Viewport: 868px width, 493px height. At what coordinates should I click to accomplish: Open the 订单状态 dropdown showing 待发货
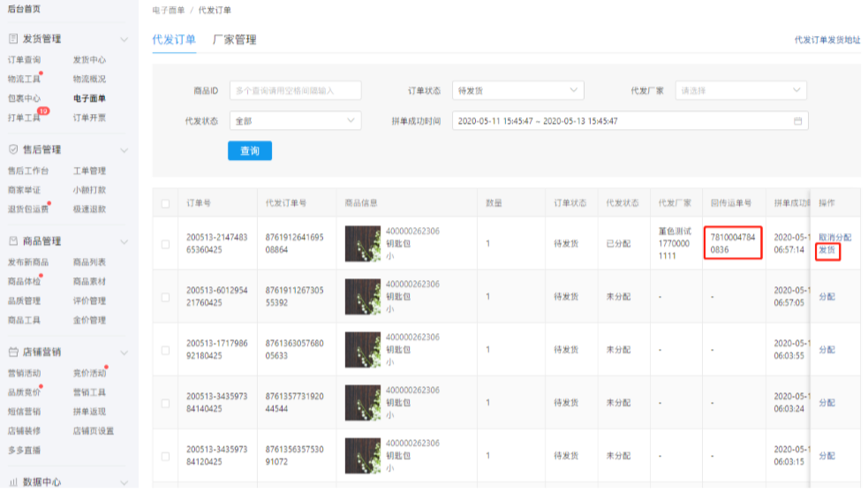[517, 90]
